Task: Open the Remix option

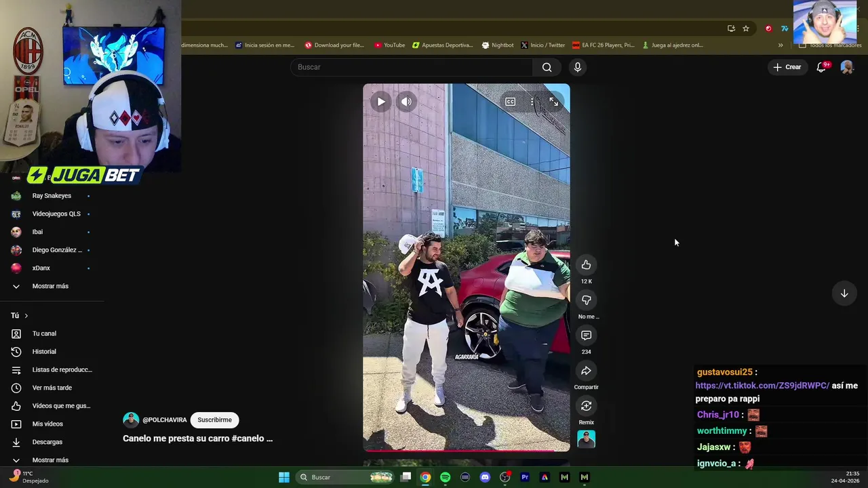Action: (x=586, y=406)
